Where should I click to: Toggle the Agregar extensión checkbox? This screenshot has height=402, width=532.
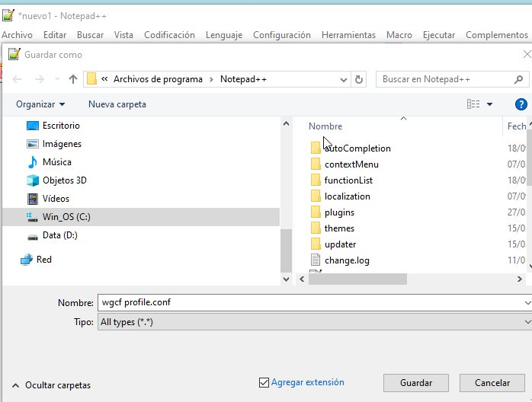264,382
